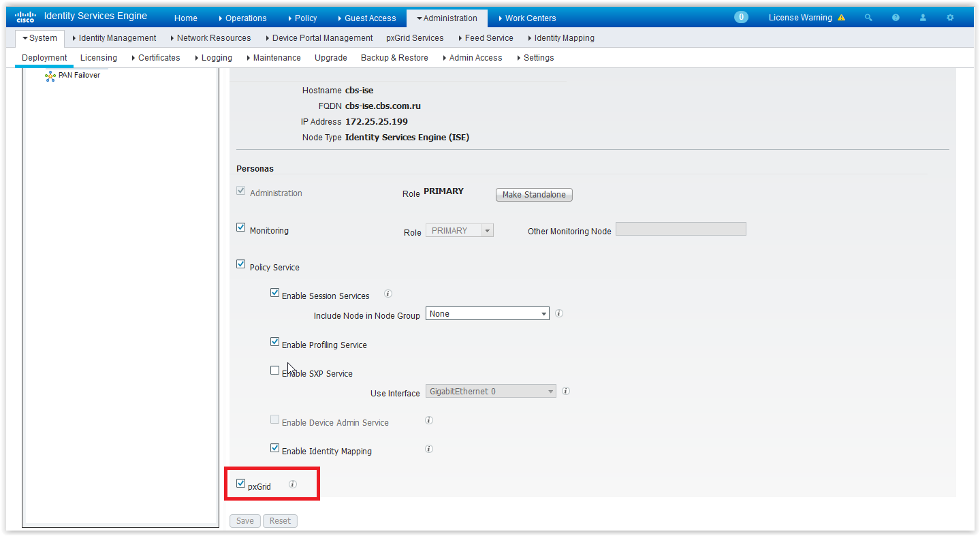Click the FQDN value cbs-ise.cbs.com.ru
Viewport: 980px width, 536px height.
coord(383,106)
